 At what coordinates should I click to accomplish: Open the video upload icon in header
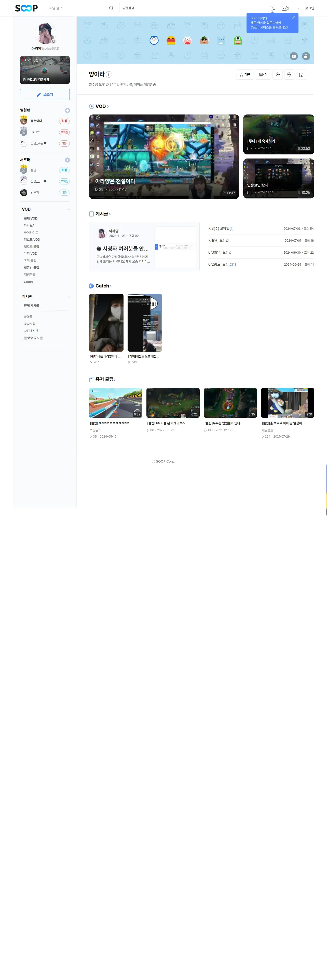(x=272, y=8)
